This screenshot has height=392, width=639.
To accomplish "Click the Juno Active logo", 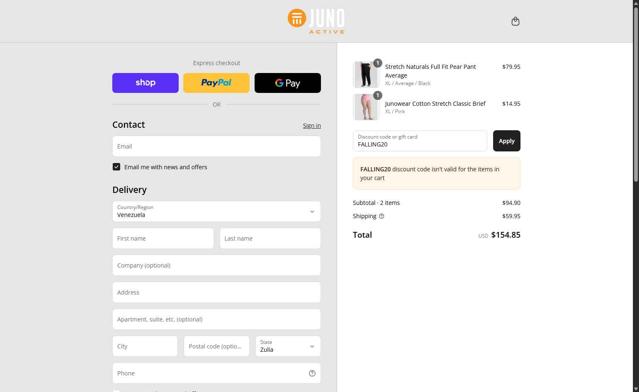I will pos(316,21).
